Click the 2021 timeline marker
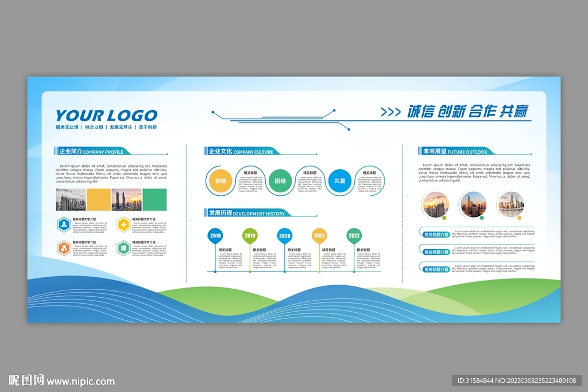Image resolution: width=588 pixels, height=392 pixels. [319, 236]
